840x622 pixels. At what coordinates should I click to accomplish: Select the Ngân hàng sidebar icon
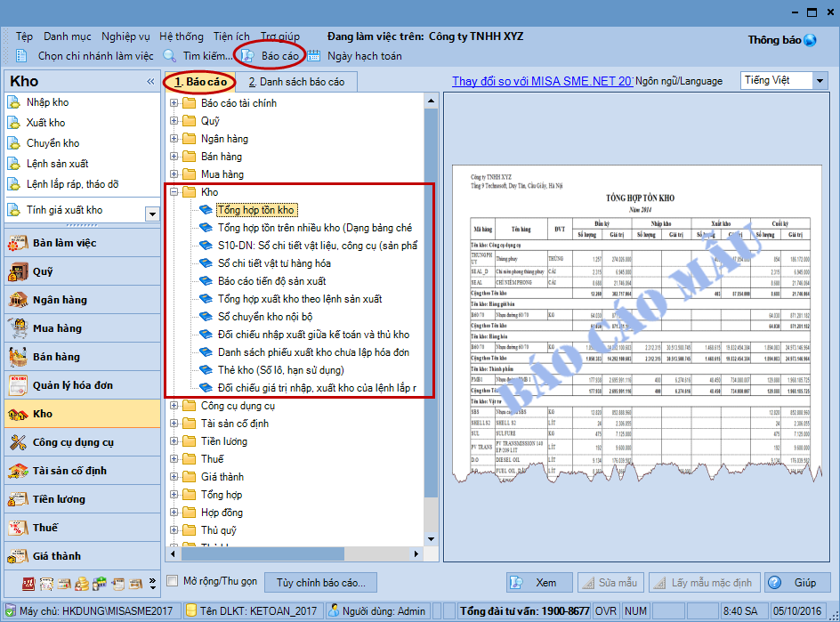point(18,300)
